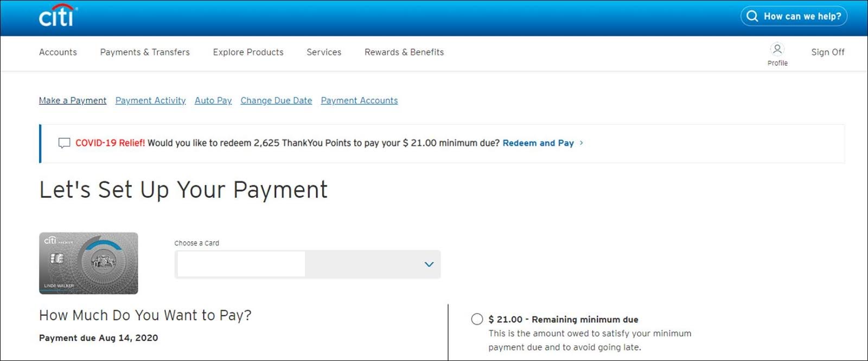Open the Auto Pay link

pyautogui.click(x=213, y=100)
